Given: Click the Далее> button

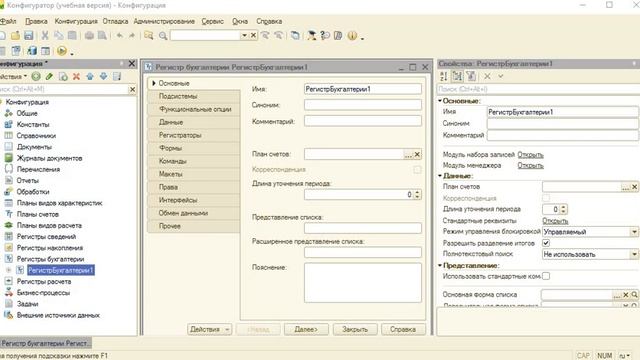Looking at the screenshot, I should click(306, 329).
